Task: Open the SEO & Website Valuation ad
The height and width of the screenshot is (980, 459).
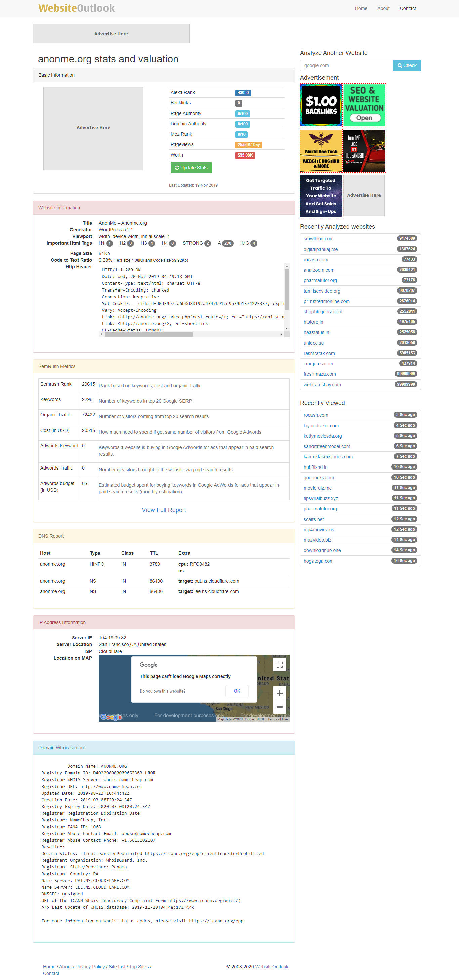Action: pyautogui.click(x=364, y=105)
